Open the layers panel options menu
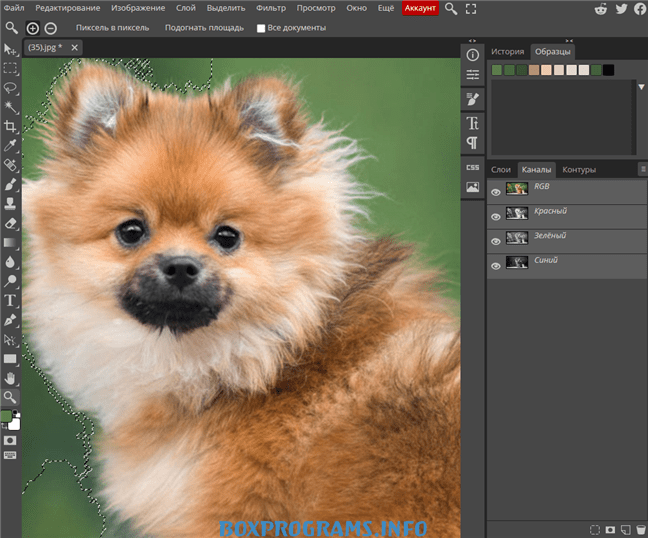The image size is (648, 538). pos(643,169)
